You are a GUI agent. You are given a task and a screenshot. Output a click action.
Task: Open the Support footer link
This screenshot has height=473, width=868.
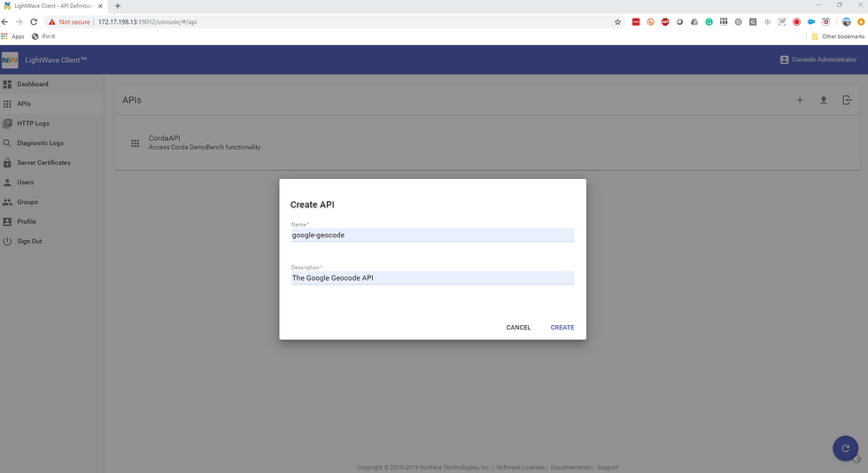click(608, 468)
